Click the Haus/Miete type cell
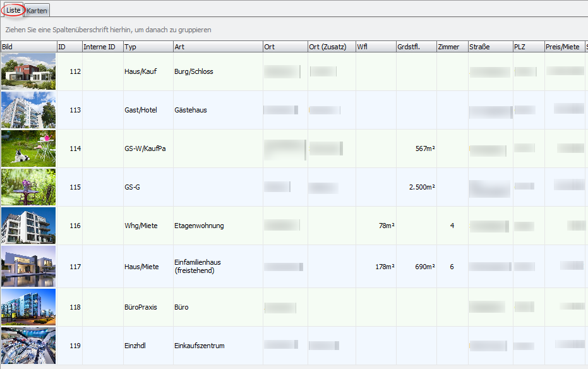The image size is (588, 369). click(148, 267)
